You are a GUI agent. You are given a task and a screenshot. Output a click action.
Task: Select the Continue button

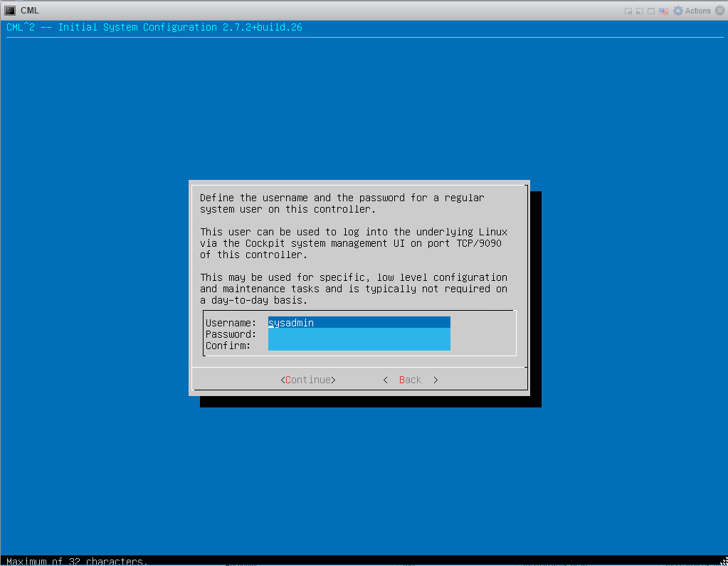[x=308, y=380]
